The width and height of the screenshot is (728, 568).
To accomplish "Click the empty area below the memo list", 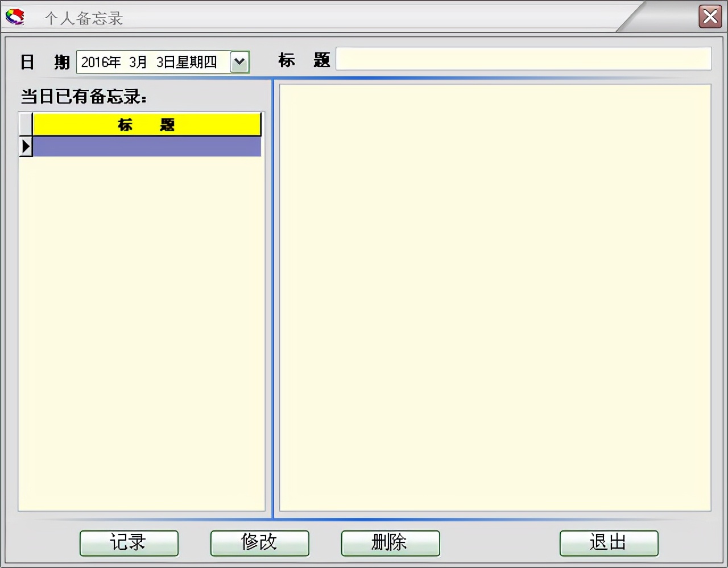I will 142,341.
